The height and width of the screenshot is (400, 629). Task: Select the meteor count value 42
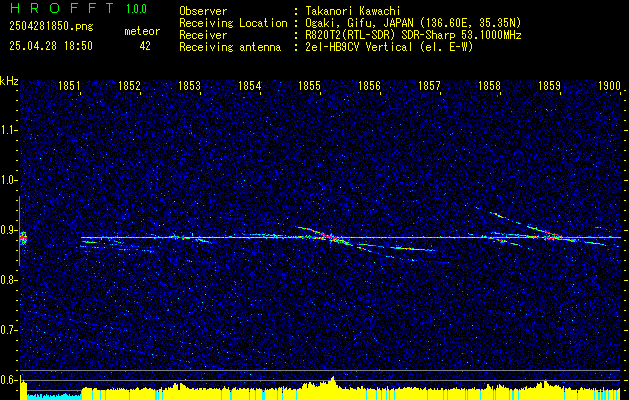145,46
